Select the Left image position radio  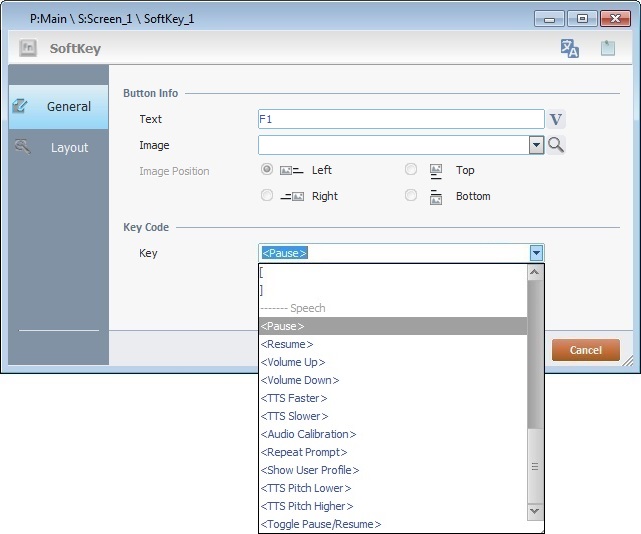point(267,170)
